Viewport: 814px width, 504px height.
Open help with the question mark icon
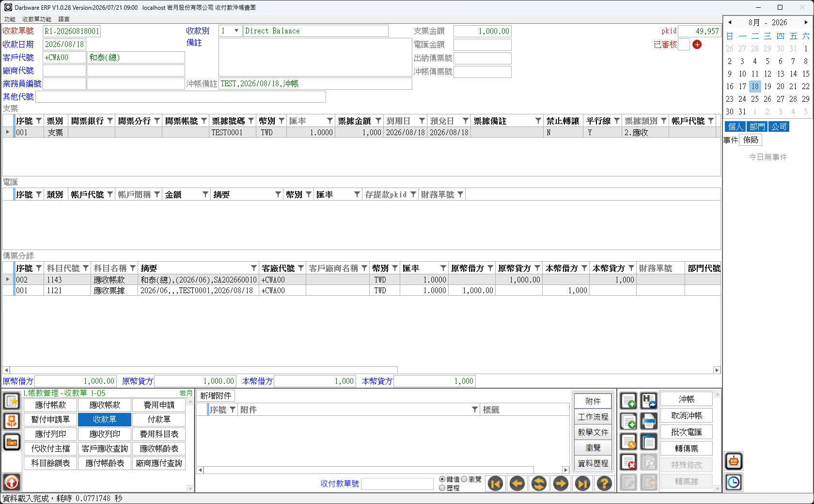pyautogui.click(x=604, y=483)
